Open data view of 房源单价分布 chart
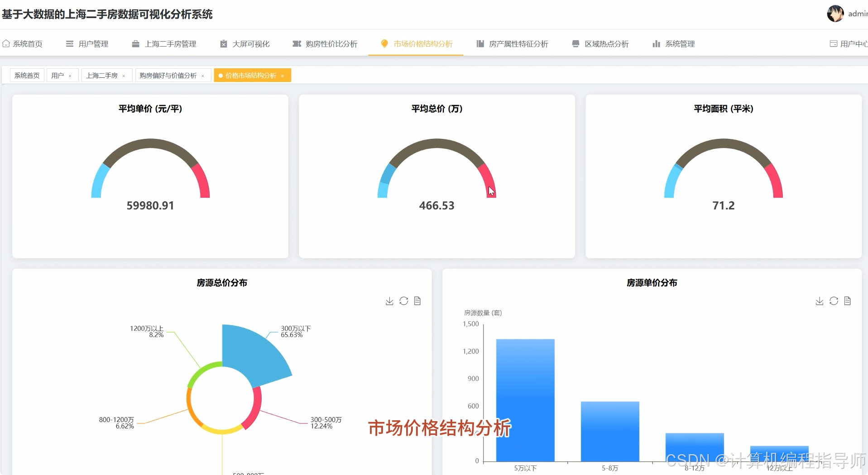This screenshot has height=475, width=868. point(848,300)
